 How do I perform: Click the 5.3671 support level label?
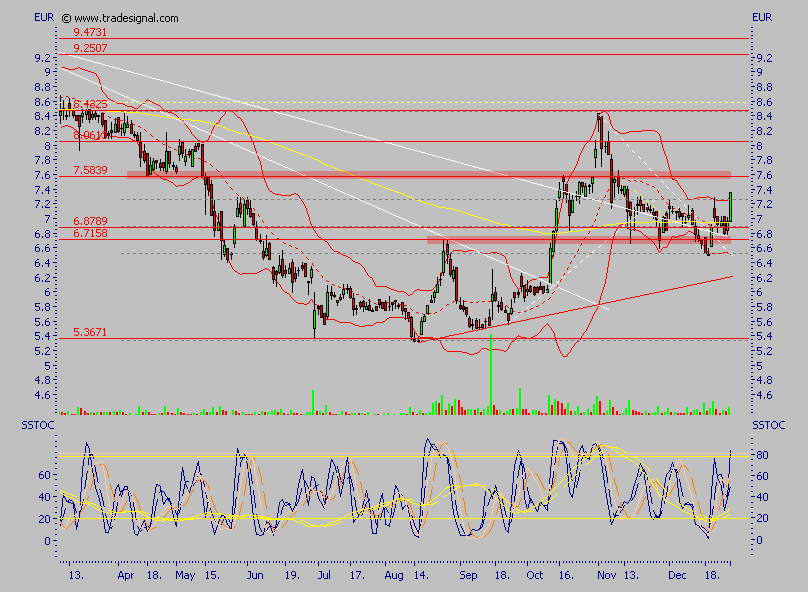pos(90,331)
